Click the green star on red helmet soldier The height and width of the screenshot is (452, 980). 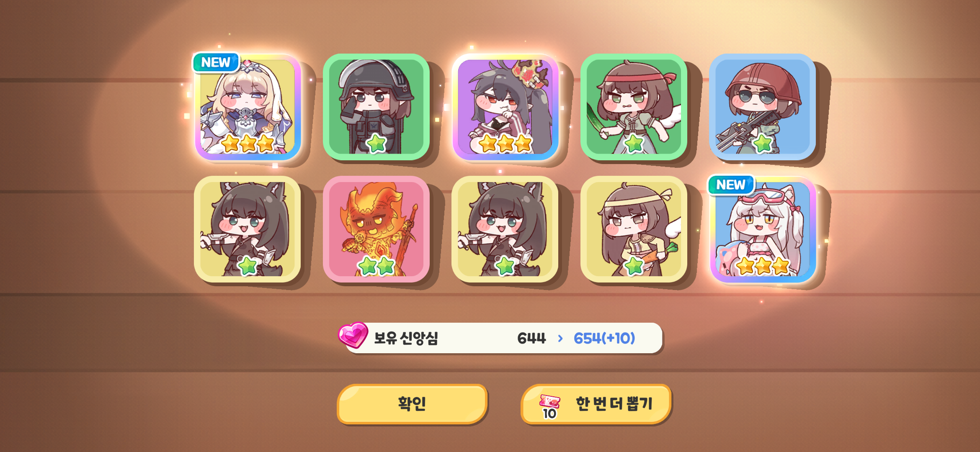[x=763, y=144]
